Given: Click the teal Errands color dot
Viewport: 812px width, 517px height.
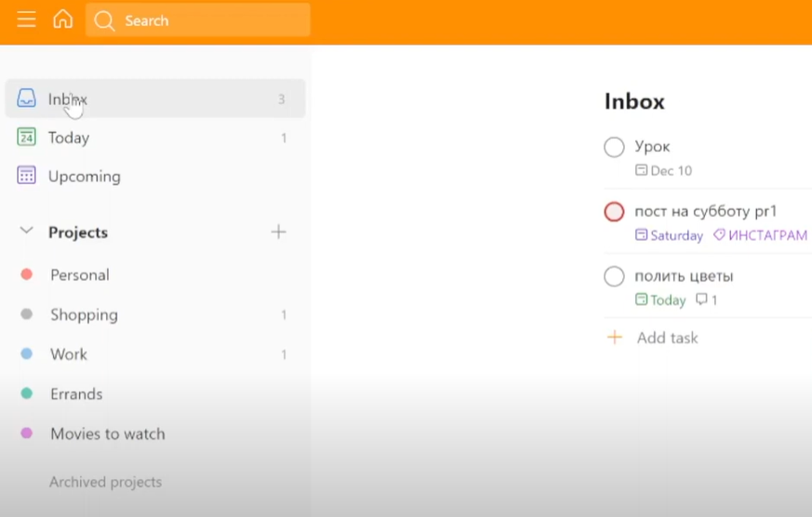Looking at the screenshot, I should [x=26, y=393].
